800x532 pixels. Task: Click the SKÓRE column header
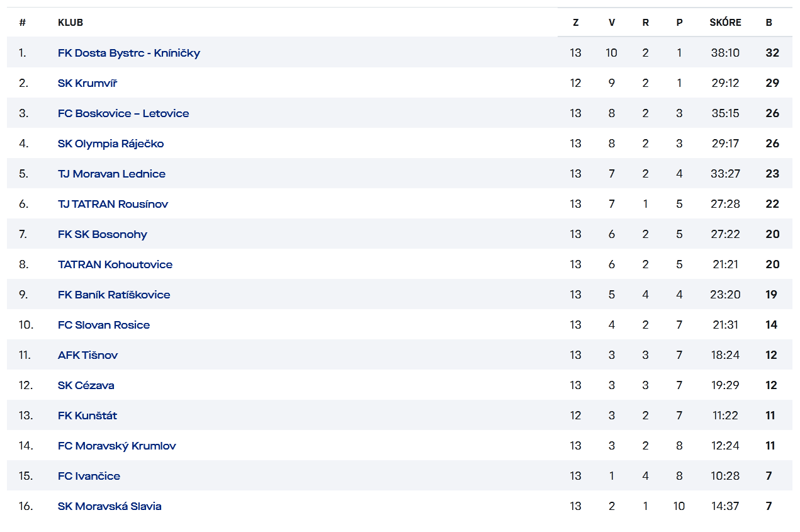[725, 23]
